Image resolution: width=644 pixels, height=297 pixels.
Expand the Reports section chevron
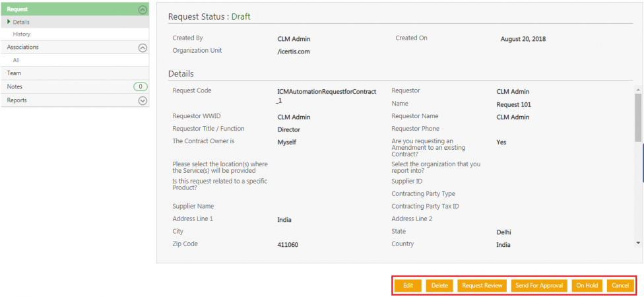[x=143, y=100]
